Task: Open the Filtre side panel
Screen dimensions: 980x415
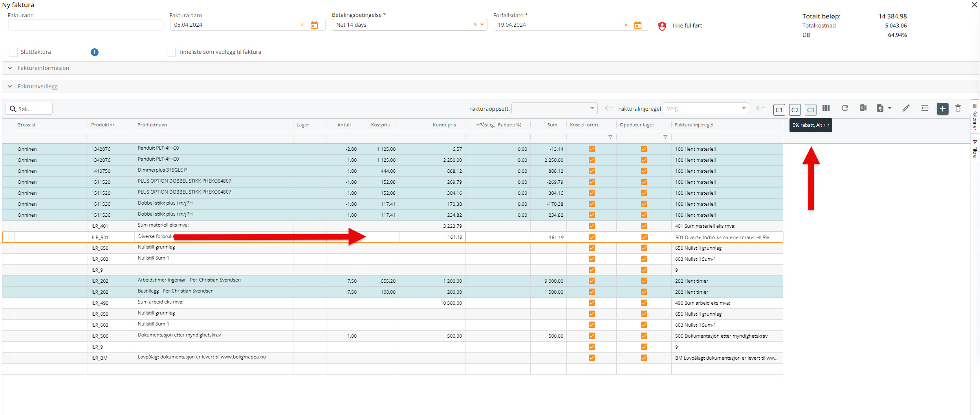Action: point(975,148)
